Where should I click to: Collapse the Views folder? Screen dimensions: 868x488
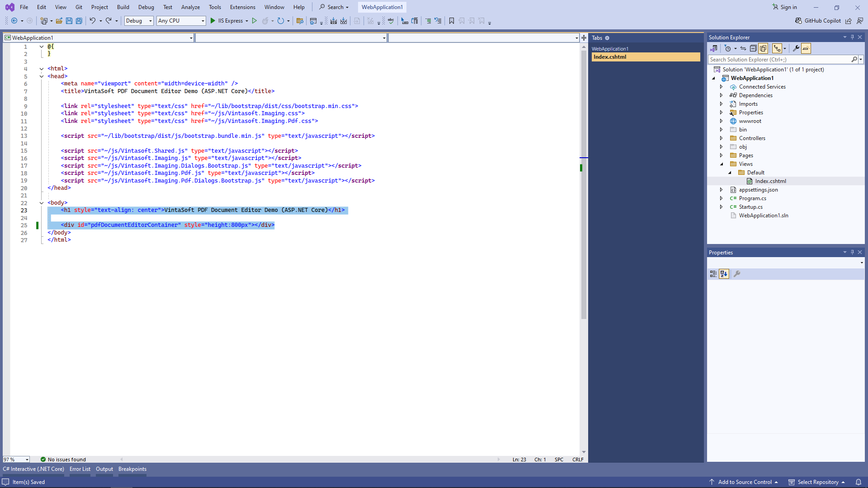tap(722, 164)
